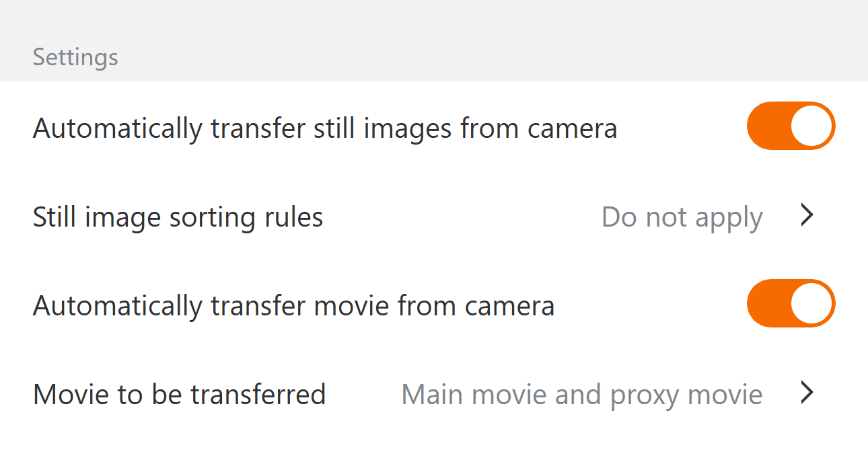Click the Settings section header

(75, 57)
